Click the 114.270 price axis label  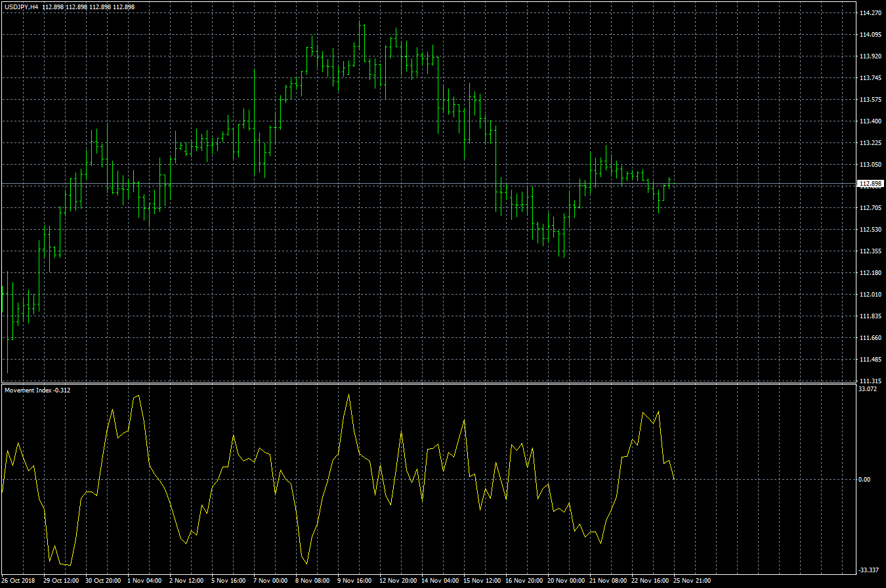click(x=870, y=12)
